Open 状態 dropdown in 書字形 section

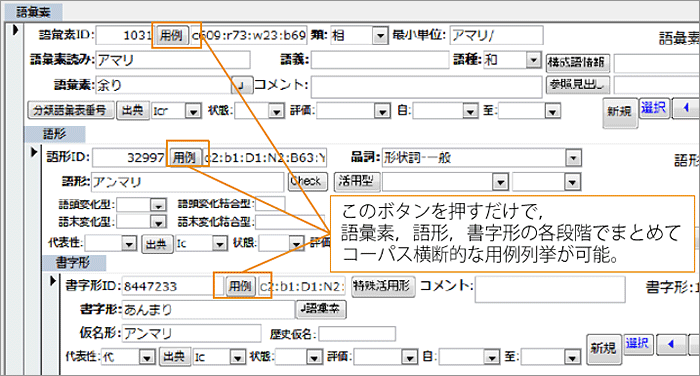(x=314, y=357)
